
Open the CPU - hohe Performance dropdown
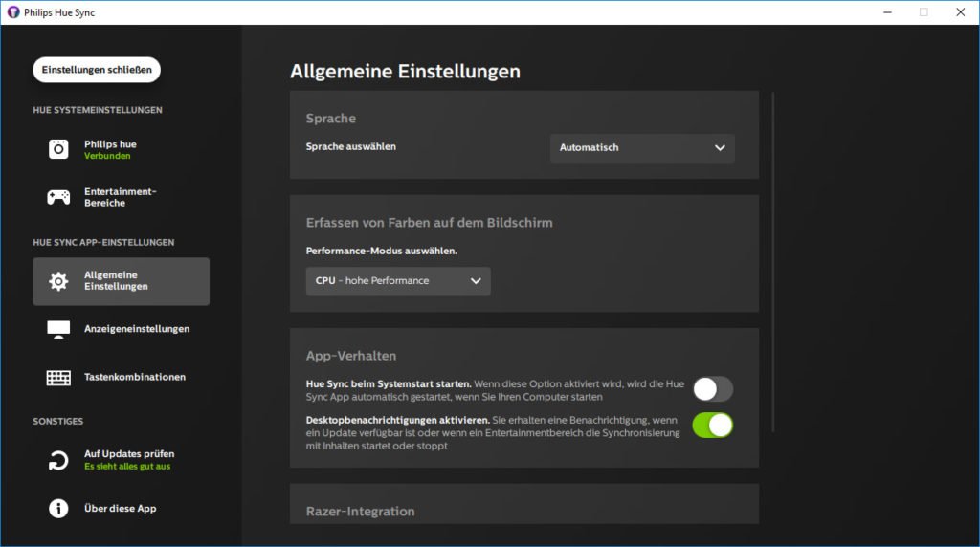click(x=397, y=281)
